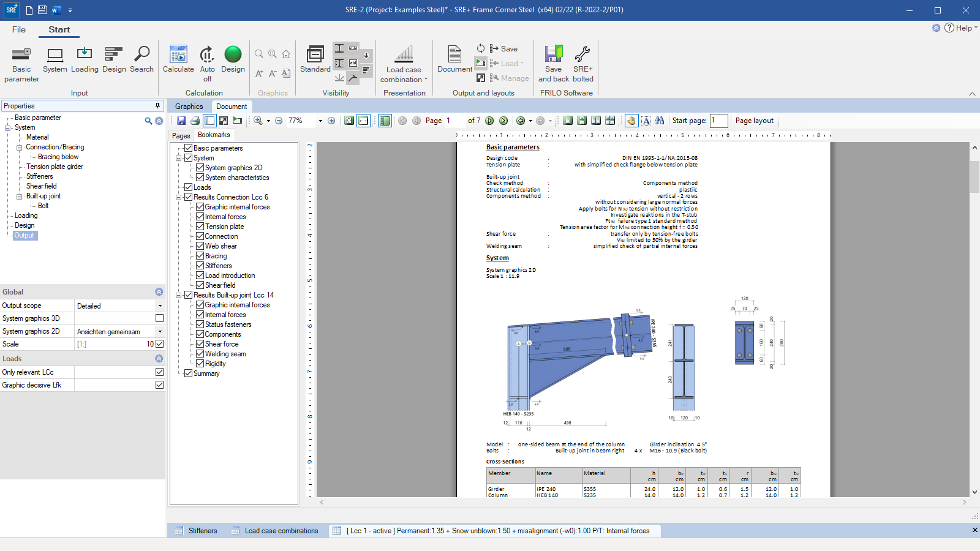Open zoom percentage dropdown

pyautogui.click(x=320, y=121)
